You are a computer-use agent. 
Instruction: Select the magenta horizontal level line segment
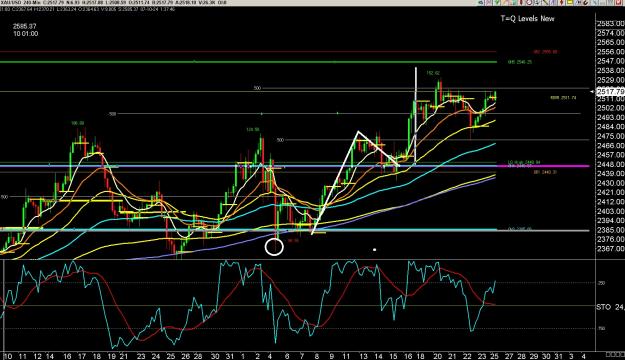(x=542, y=166)
